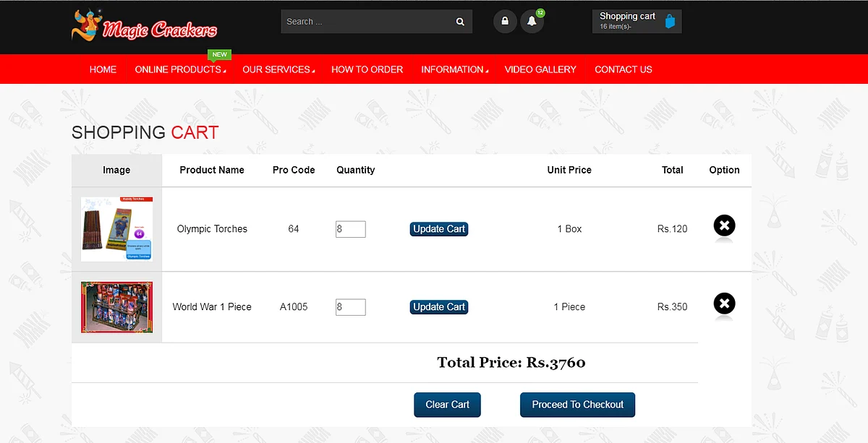Click the Option column header

(x=724, y=171)
